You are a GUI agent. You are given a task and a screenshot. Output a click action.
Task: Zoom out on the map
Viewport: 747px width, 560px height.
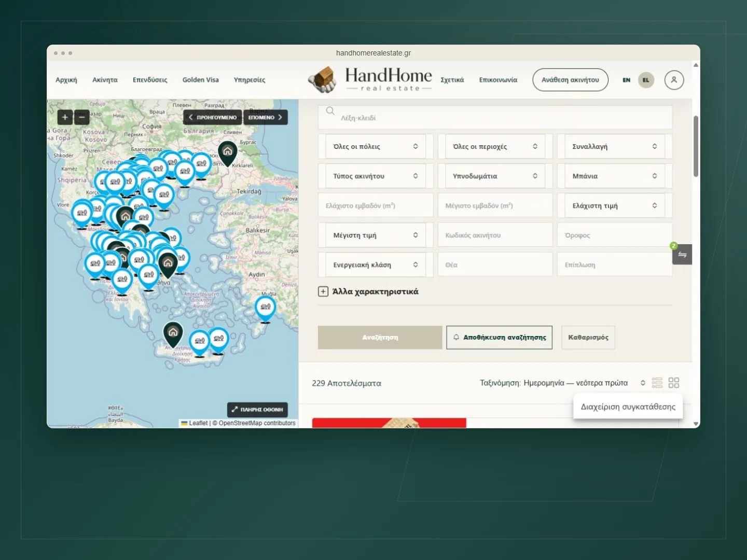point(81,117)
